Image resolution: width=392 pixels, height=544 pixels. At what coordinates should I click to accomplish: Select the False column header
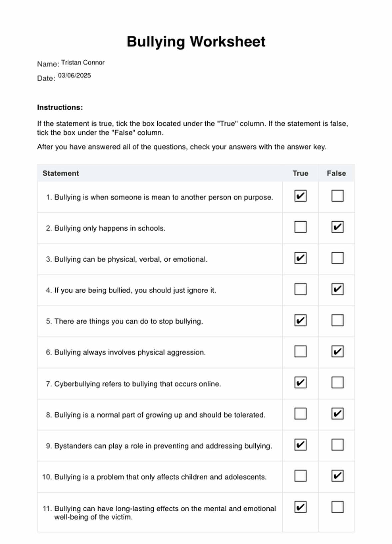(336, 173)
